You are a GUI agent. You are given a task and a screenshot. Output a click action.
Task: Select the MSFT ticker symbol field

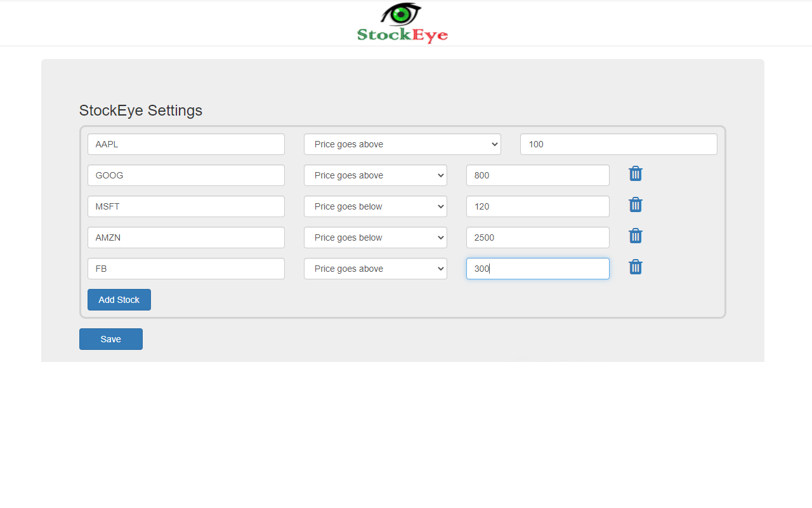tap(186, 206)
